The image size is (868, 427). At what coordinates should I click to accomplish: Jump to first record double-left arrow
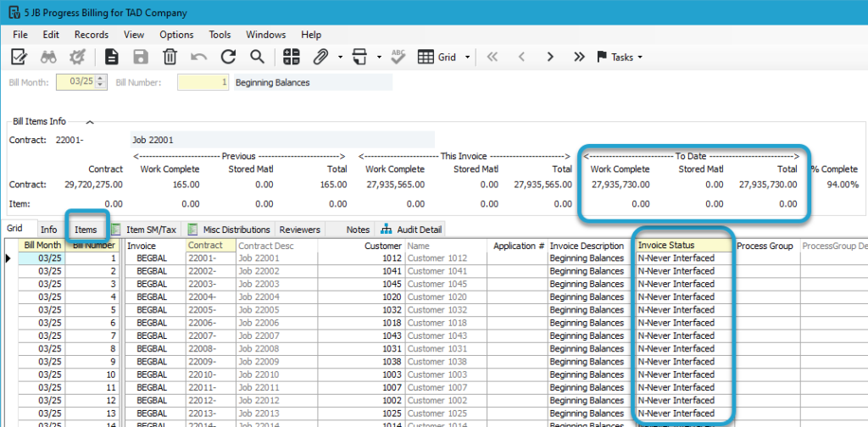(492, 57)
